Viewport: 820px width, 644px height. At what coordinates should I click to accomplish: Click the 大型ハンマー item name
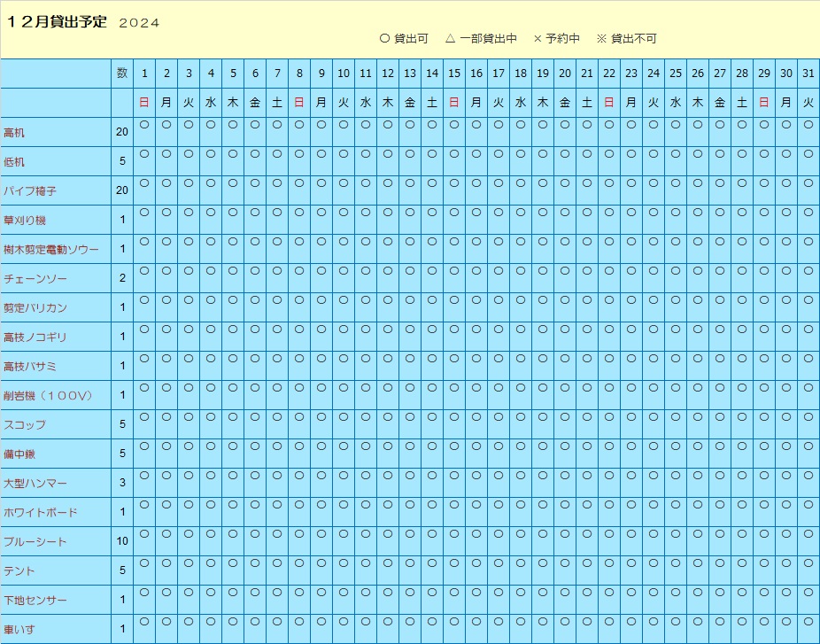(x=35, y=484)
